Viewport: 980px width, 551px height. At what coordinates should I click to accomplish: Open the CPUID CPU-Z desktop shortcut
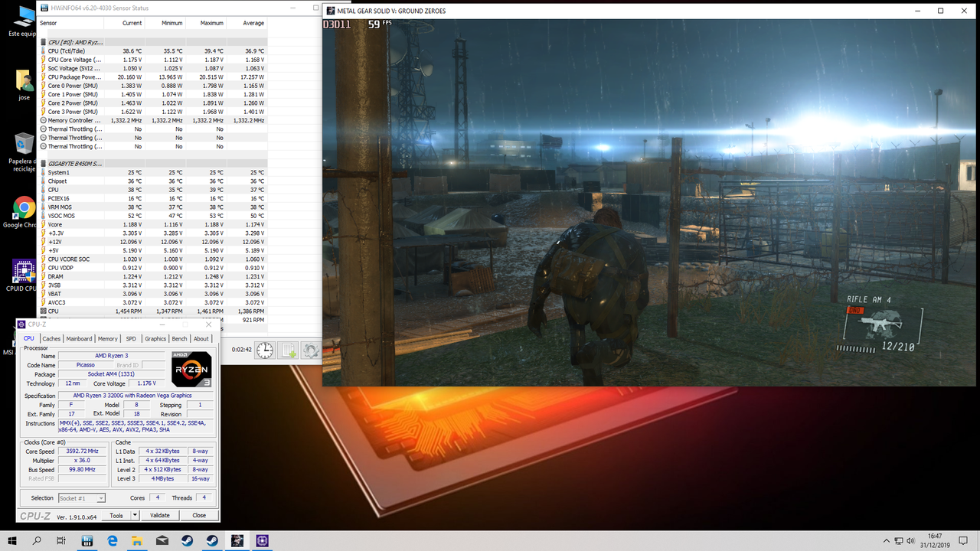point(24,275)
